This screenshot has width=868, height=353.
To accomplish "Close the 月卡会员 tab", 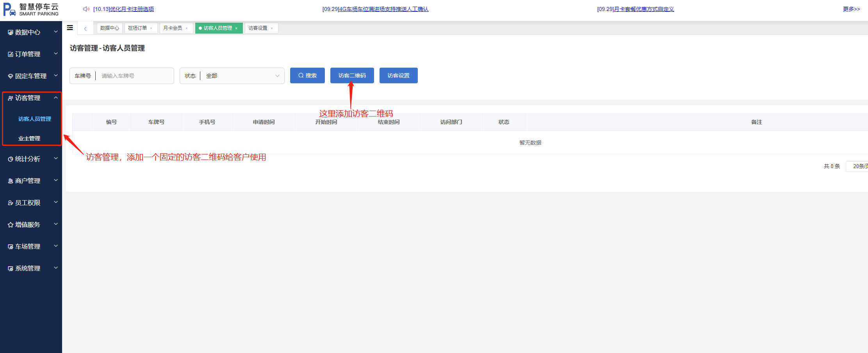I will pyautogui.click(x=187, y=28).
